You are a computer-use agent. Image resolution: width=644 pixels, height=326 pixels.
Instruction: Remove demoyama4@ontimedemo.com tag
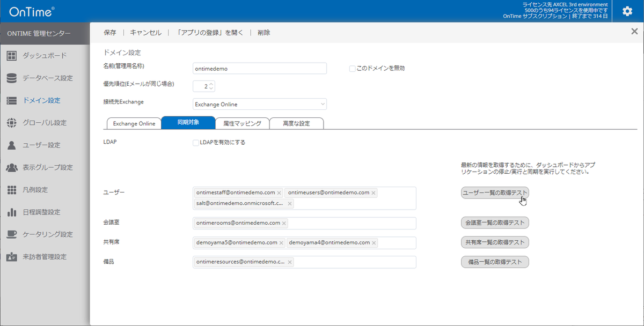(374, 243)
